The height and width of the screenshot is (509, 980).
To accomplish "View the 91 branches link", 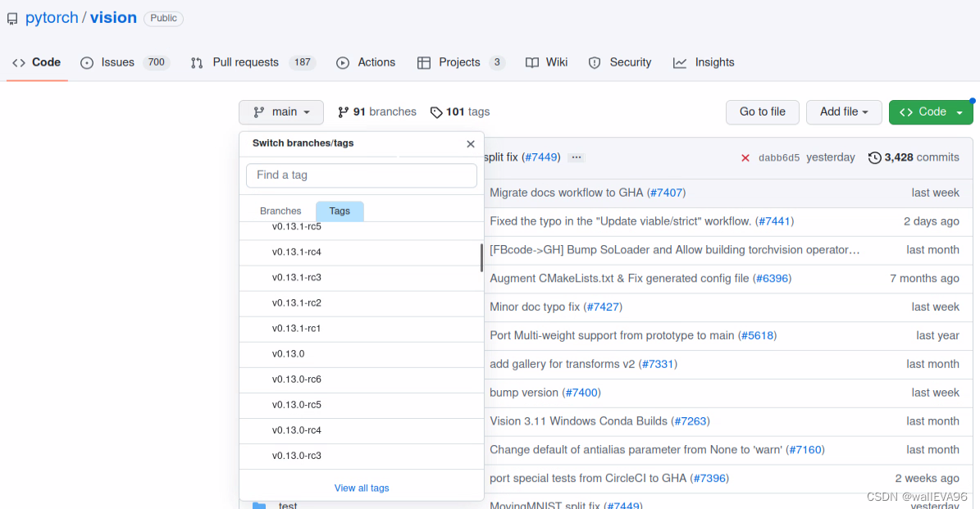I will coord(377,111).
